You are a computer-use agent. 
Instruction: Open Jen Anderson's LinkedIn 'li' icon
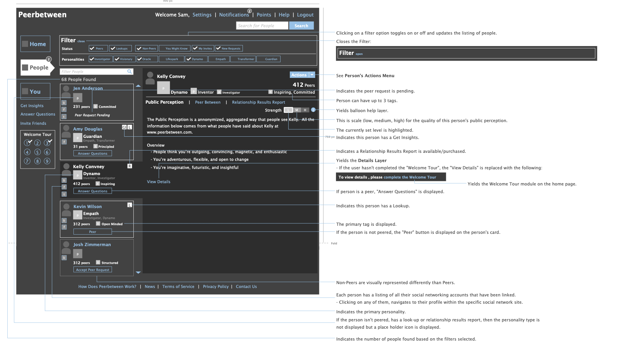[64, 103]
